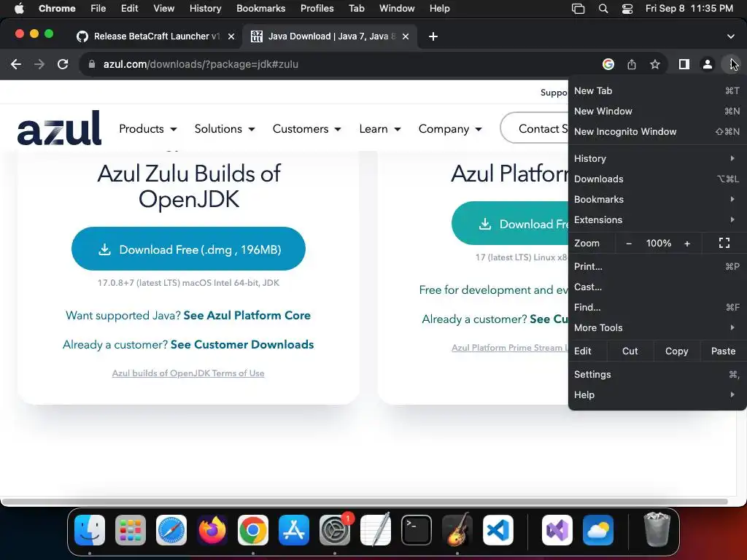Click the URL address field
This screenshot has width=747, height=560.
tap(343, 64)
